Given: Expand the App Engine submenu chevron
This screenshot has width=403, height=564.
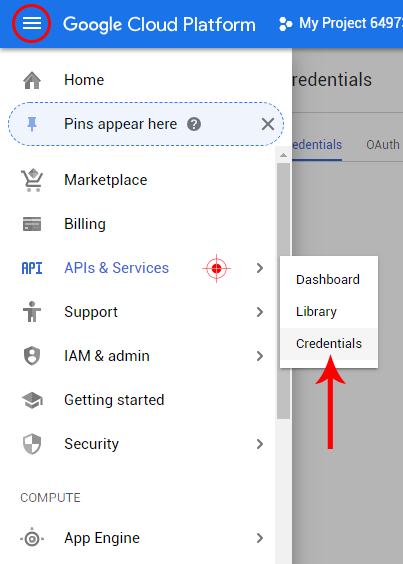Looking at the screenshot, I should click(260, 538).
